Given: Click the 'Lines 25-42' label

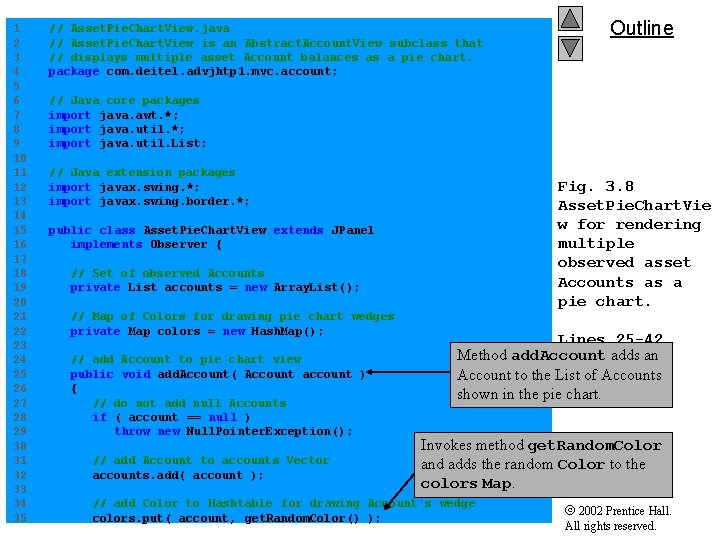Looking at the screenshot, I should click(610, 338).
